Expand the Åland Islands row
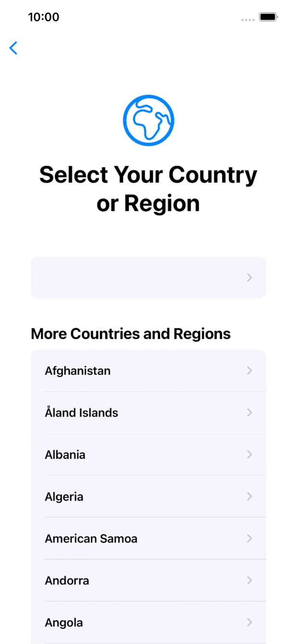The image size is (297, 644). point(249,412)
